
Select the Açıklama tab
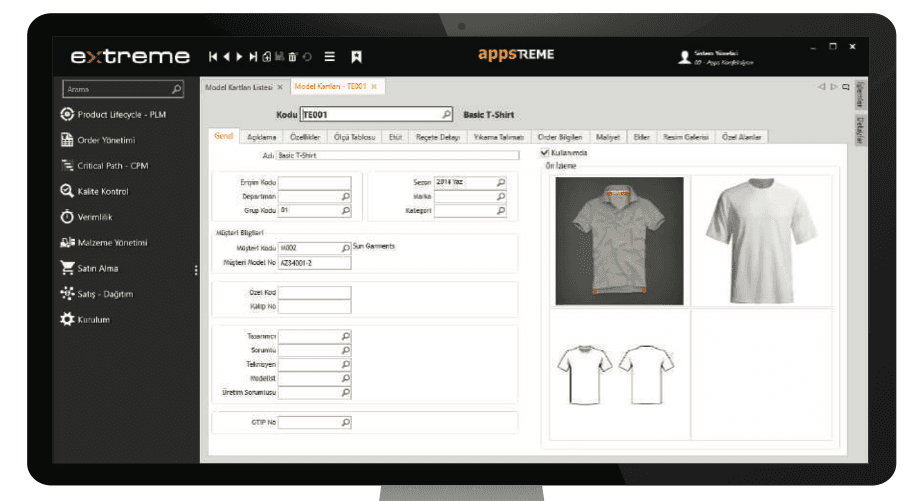pyautogui.click(x=262, y=137)
